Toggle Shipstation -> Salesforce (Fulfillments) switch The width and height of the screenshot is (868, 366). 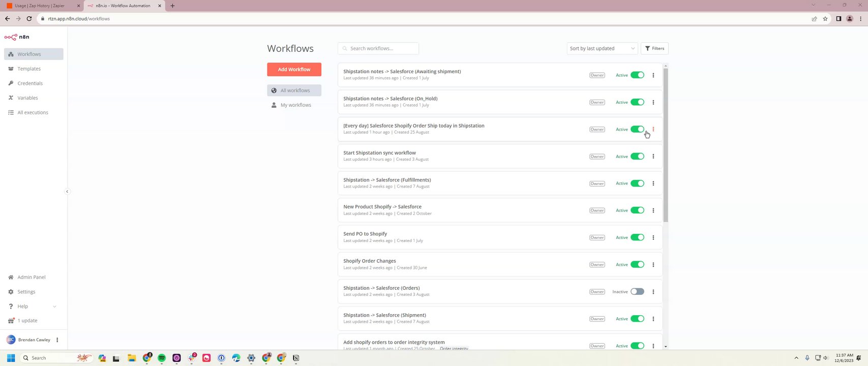637,184
